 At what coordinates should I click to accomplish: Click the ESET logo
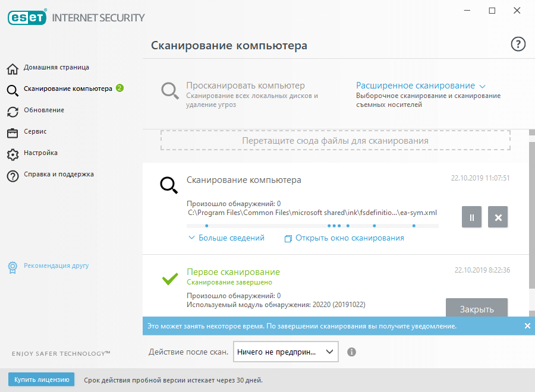pyautogui.click(x=27, y=17)
